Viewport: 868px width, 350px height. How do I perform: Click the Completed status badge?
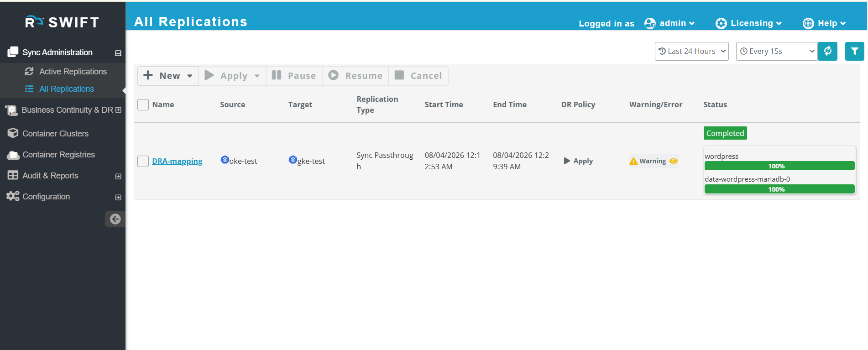click(x=725, y=133)
